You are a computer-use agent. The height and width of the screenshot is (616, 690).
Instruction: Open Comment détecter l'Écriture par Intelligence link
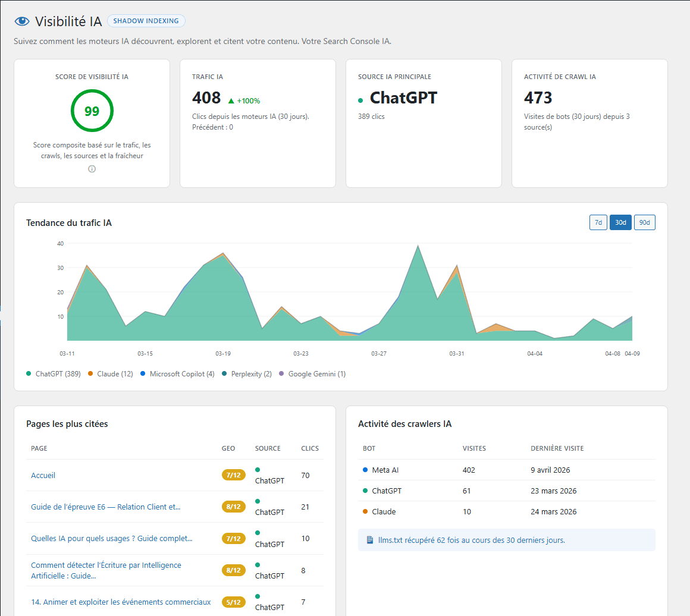point(106,570)
